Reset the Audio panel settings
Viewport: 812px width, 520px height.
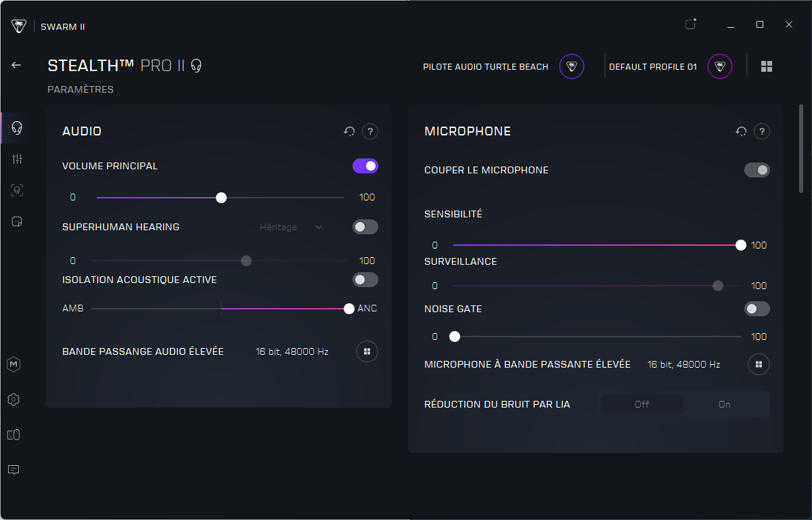point(349,131)
